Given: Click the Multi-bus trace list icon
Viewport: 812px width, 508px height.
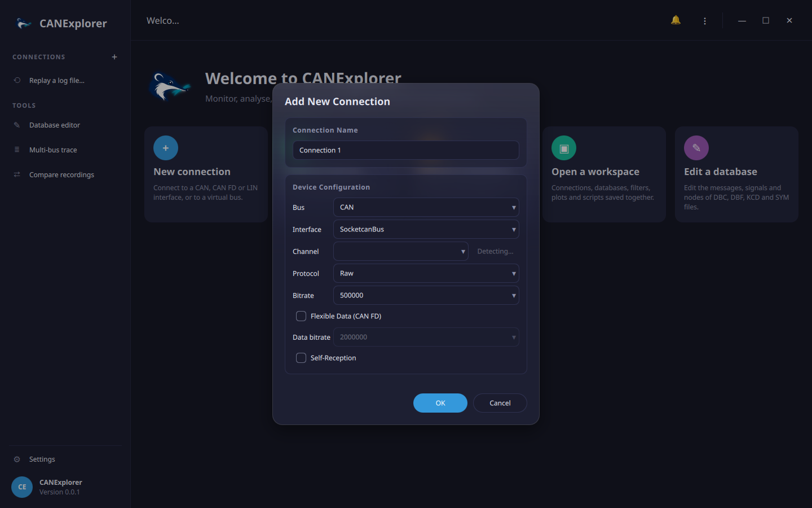Looking at the screenshot, I should (17, 150).
